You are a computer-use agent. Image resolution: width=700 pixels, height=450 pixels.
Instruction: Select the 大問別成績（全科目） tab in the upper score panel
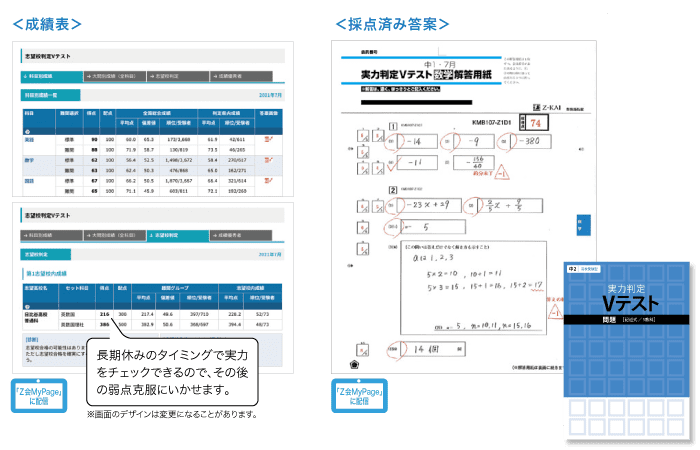(x=115, y=76)
